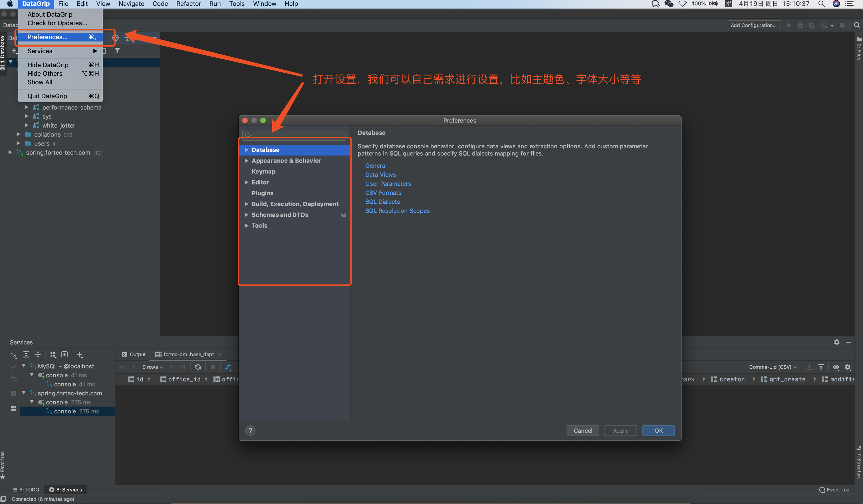Image resolution: width=863 pixels, height=504 pixels.
Task: Open the Group By icon in Services
Action: [x=53, y=354]
